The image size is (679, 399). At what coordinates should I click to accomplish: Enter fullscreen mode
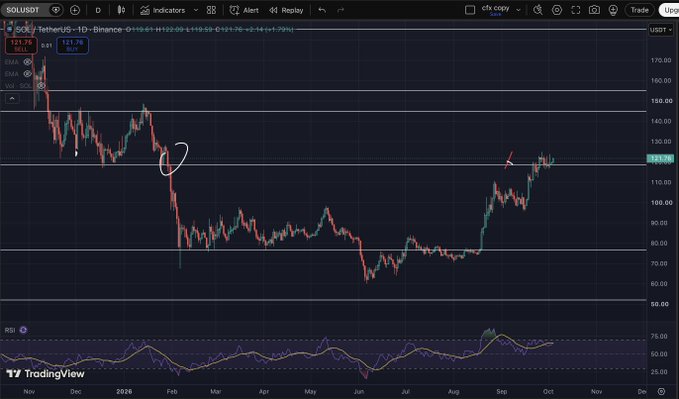click(576, 10)
